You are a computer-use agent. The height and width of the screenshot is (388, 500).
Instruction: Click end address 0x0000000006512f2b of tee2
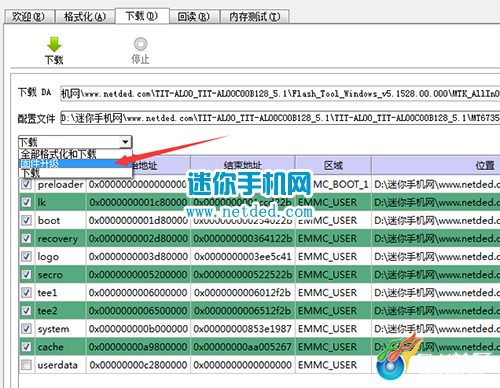pos(243,311)
